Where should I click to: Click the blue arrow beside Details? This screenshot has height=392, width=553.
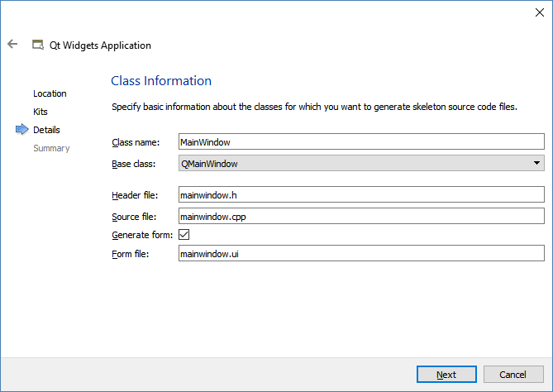coord(21,130)
